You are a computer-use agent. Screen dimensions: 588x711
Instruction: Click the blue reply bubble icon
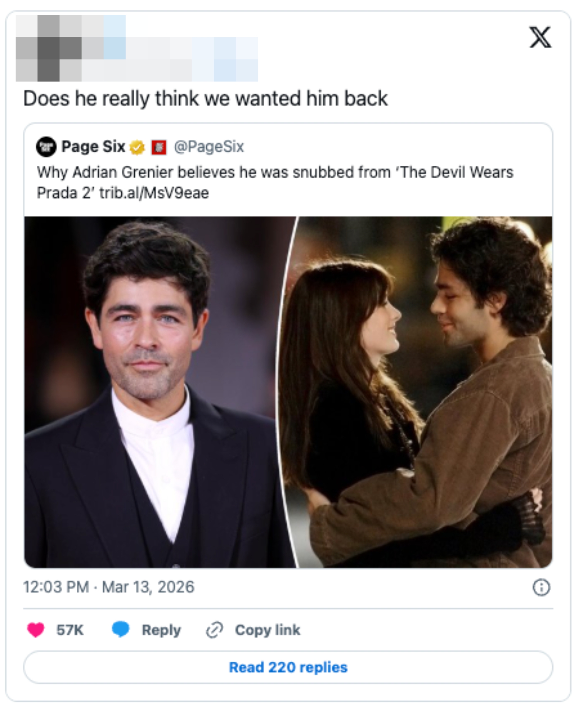click(x=121, y=629)
